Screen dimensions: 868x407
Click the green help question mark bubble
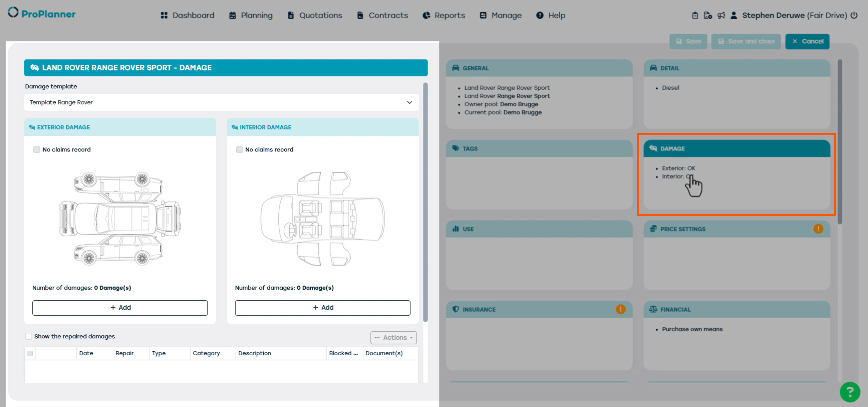pyautogui.click(x=849, y=392)
